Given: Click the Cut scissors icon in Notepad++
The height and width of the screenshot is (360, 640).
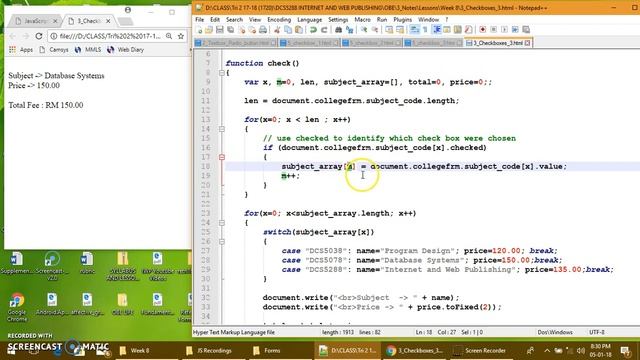Looking at the screenshot, I should [x=277, y=29].
